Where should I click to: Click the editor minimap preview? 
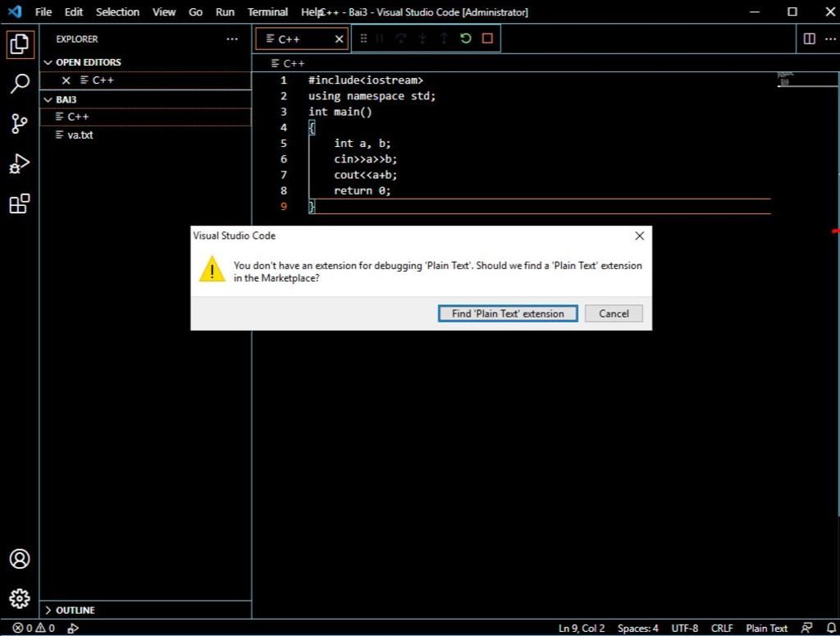pyautogui.click(x=785, y=80)
